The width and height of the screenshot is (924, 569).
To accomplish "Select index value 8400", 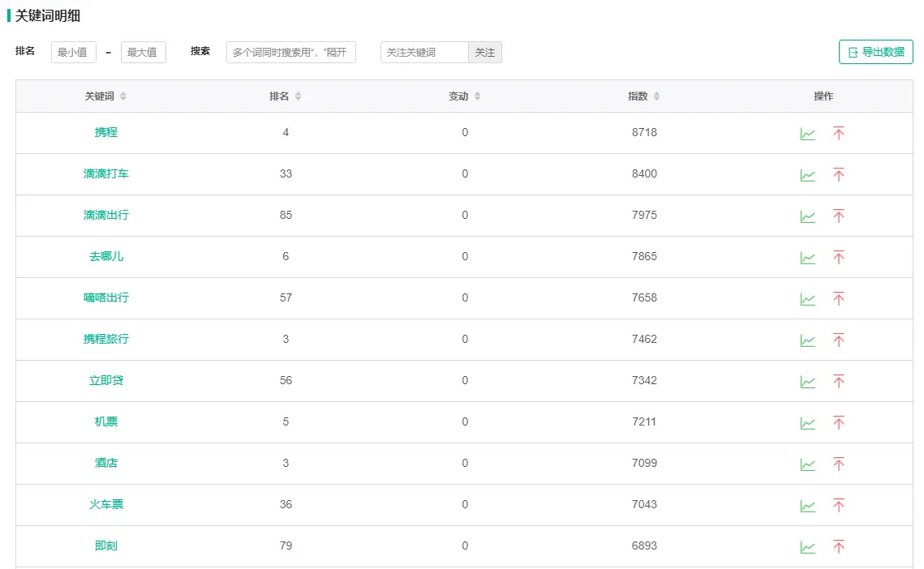I will (x=644, y=173).
